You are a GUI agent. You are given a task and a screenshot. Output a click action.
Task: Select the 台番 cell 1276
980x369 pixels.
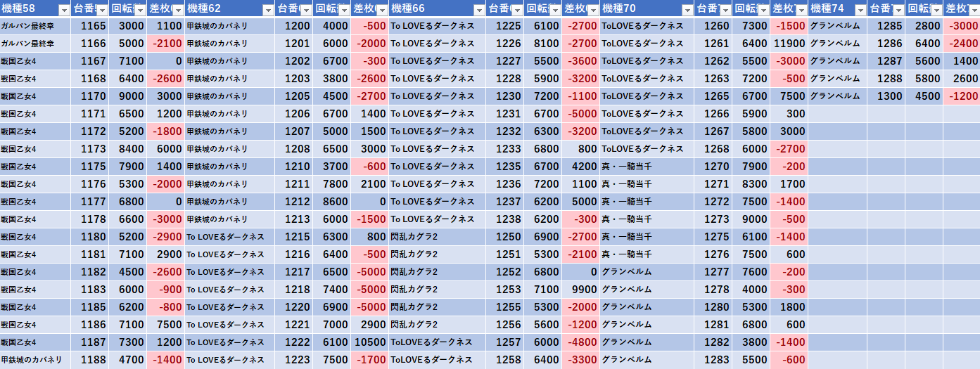pos(713,254)
